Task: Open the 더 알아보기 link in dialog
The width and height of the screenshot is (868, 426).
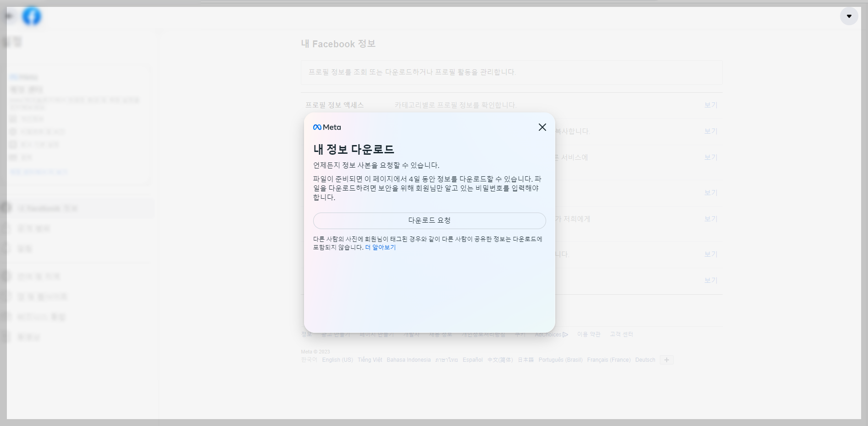Action: pos(380,247)
